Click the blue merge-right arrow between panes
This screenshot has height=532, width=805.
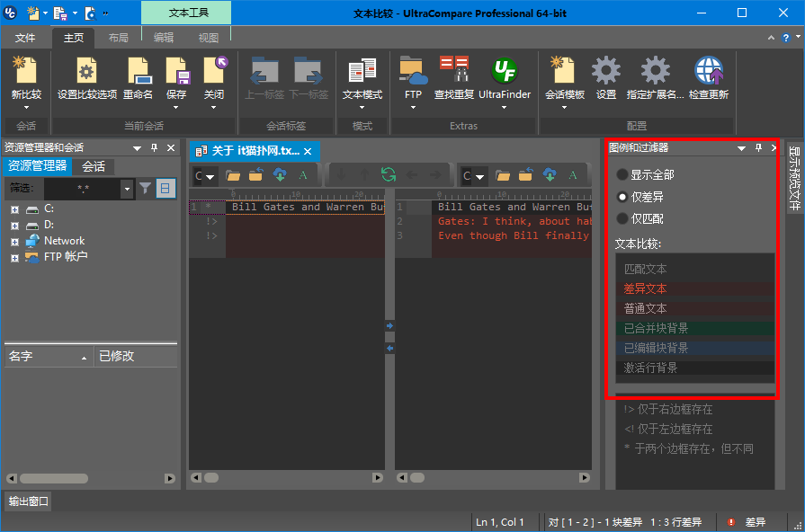click(389, 326)
